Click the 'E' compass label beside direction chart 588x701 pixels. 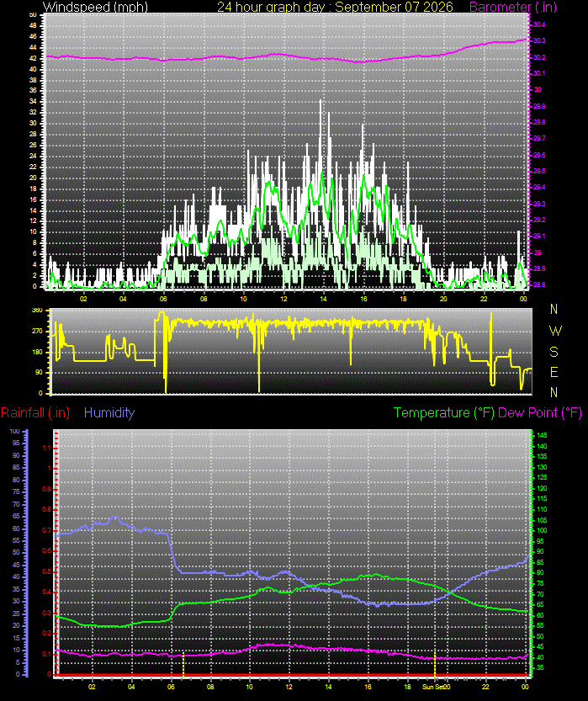pyautogui.click(x=554, y=372)
